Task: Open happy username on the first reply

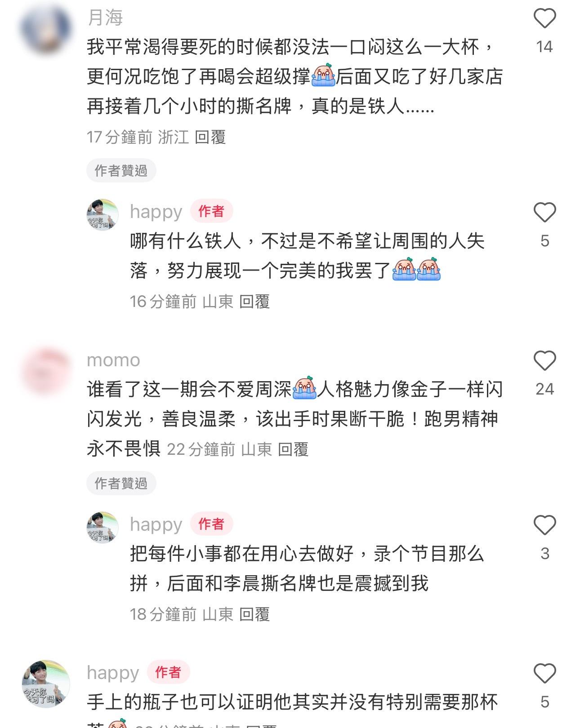Action: coord(156,212)
